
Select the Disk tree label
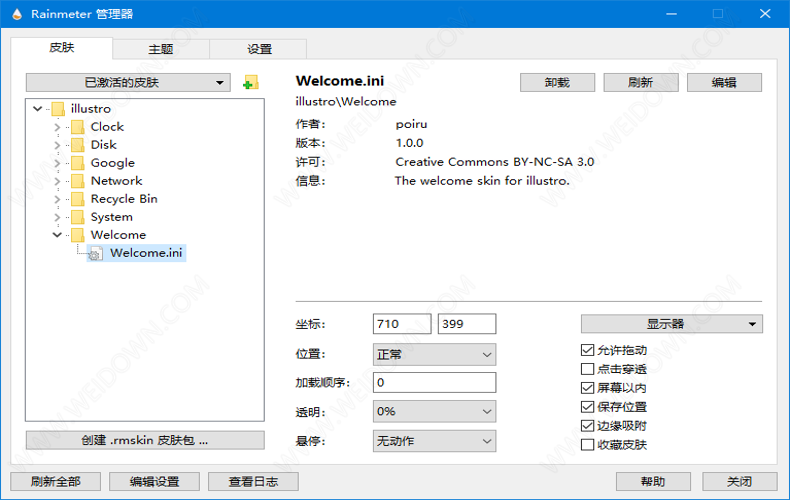click(x=103, y=145)
